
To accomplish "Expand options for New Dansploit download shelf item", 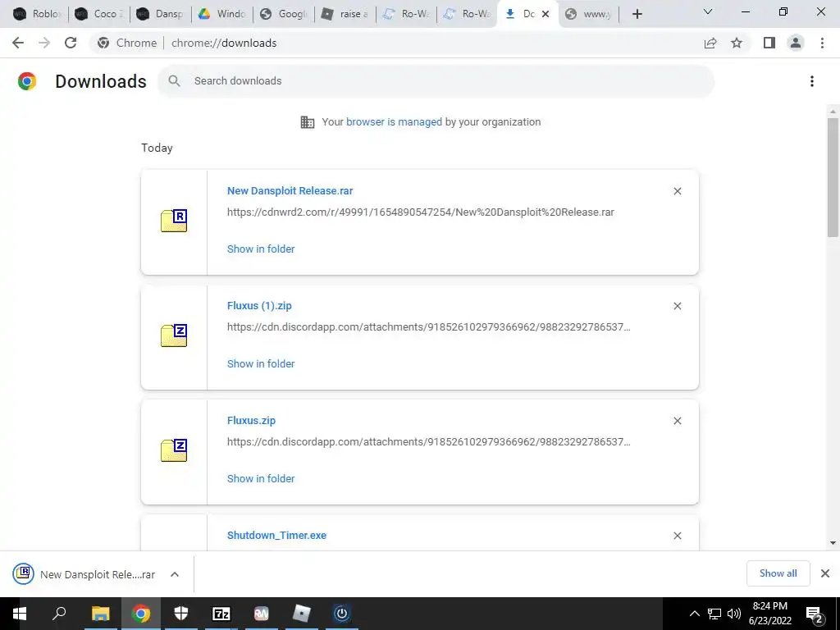I will 175,574.
